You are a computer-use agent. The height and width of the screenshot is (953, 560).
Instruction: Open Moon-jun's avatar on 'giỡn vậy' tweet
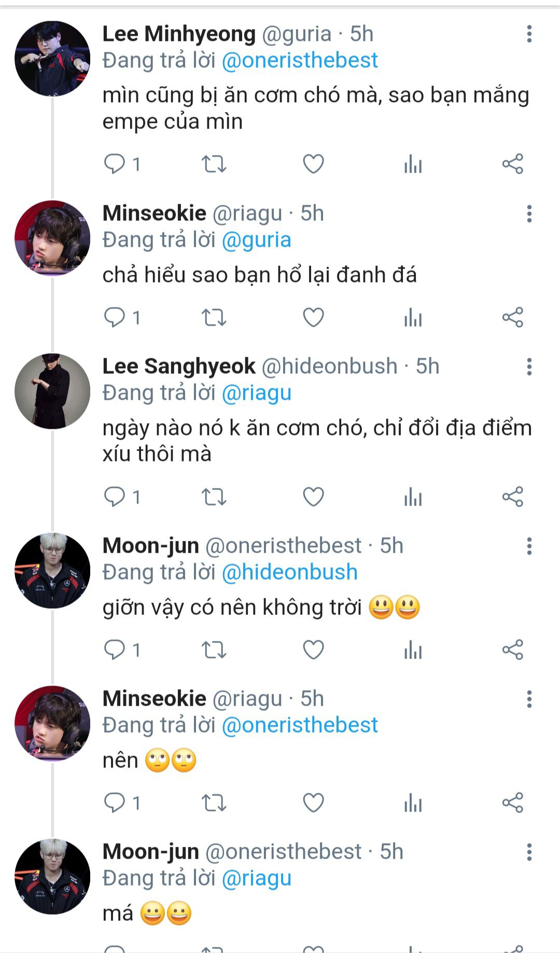(52, 570)
